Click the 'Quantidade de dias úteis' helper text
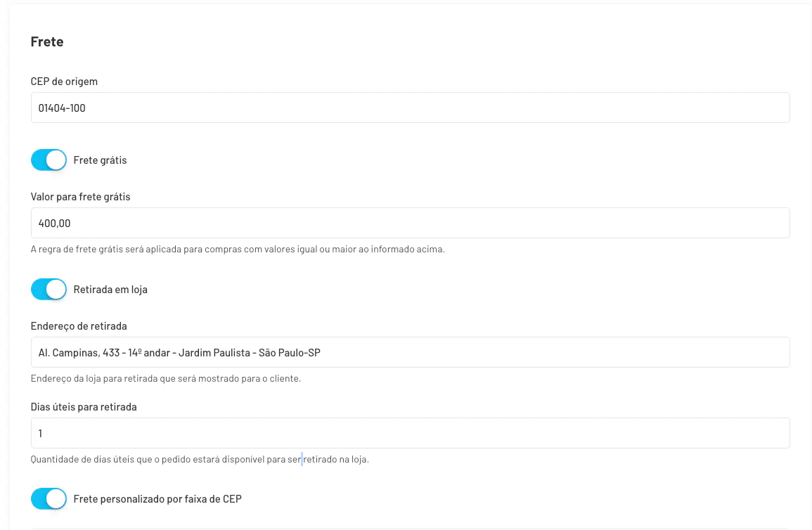The image size is (812, 530). [200, 460]
